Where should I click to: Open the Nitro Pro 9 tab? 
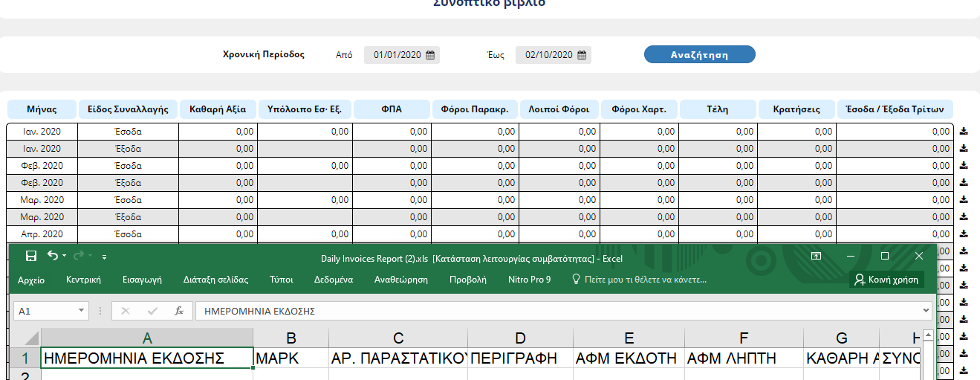click(529, 280)
